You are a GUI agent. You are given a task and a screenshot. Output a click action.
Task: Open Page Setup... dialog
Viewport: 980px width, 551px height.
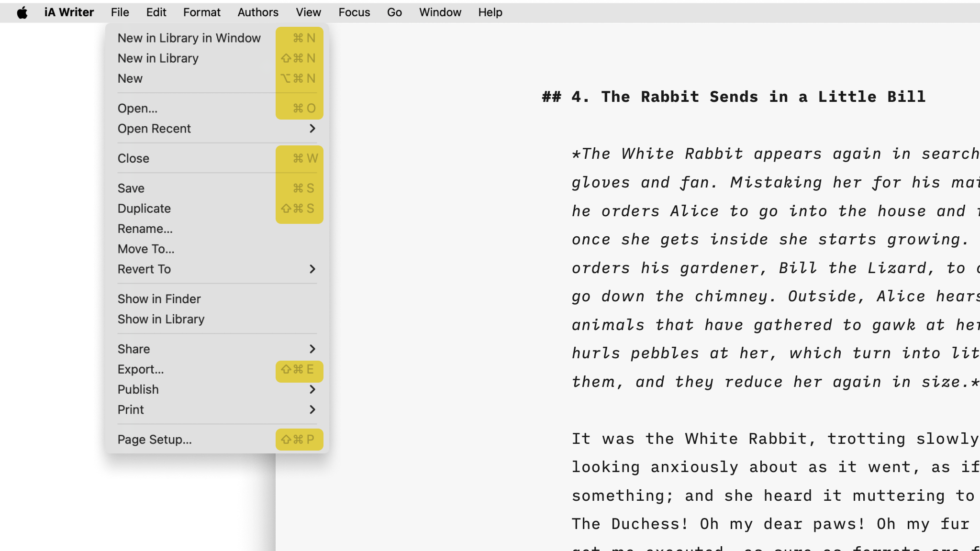[154, 439]
